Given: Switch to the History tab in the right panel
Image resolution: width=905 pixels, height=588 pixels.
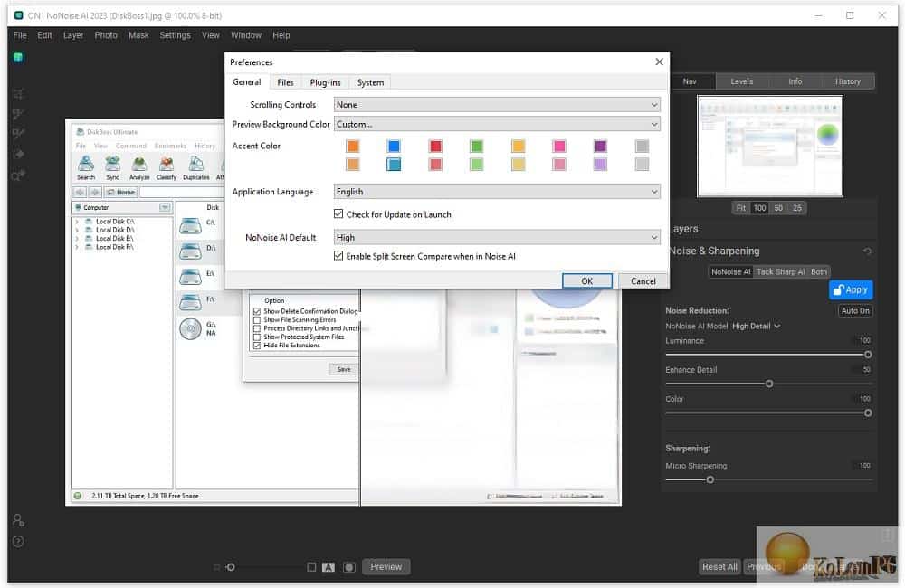Looking at the screenshot, I should pyautogui.click(x=847, y=81).
